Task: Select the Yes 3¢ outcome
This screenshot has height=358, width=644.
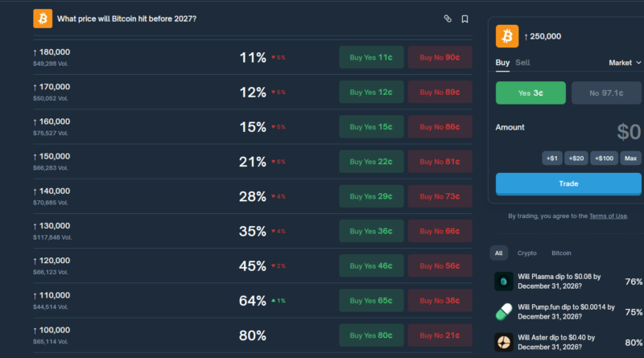Action: coord(530,93)
